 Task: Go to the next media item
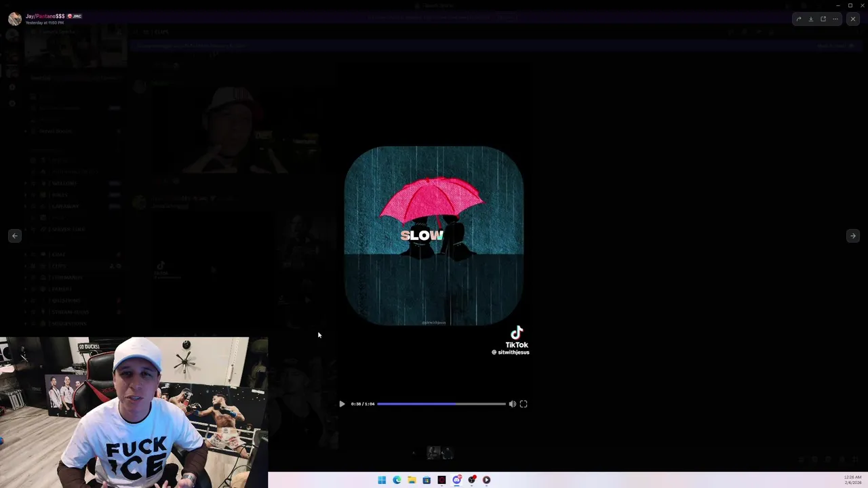coord(853,236)
